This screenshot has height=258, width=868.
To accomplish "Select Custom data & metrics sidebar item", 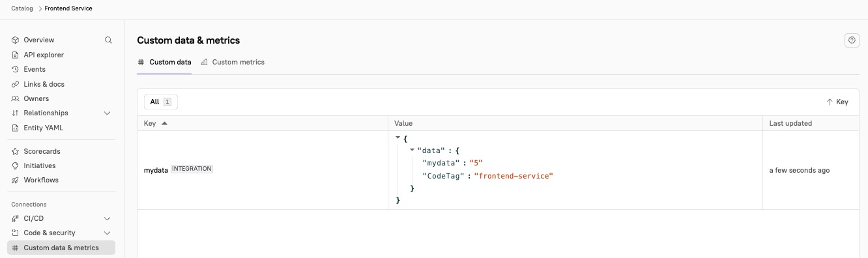I will (61, 248).
